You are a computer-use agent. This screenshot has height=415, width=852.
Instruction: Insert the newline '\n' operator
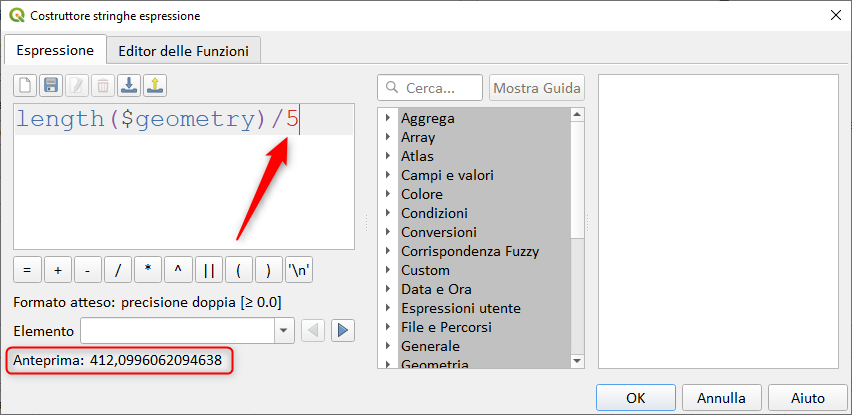click(299, 270)
